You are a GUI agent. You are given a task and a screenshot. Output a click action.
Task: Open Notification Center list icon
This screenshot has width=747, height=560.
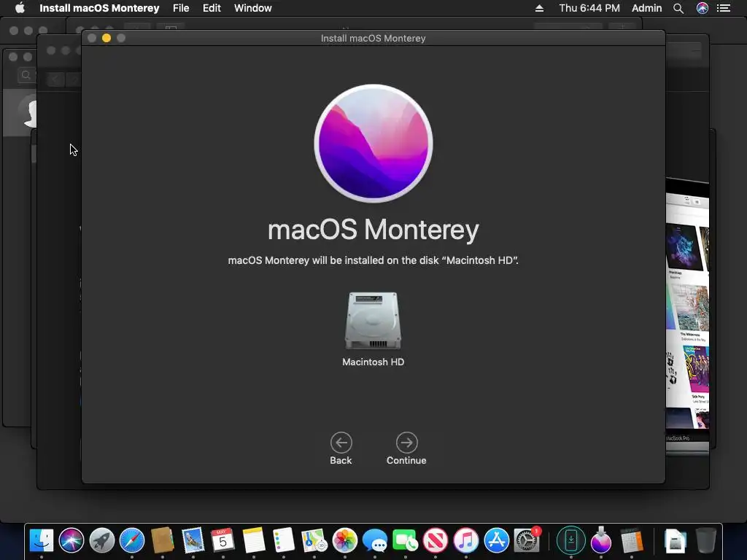point(724,8)
